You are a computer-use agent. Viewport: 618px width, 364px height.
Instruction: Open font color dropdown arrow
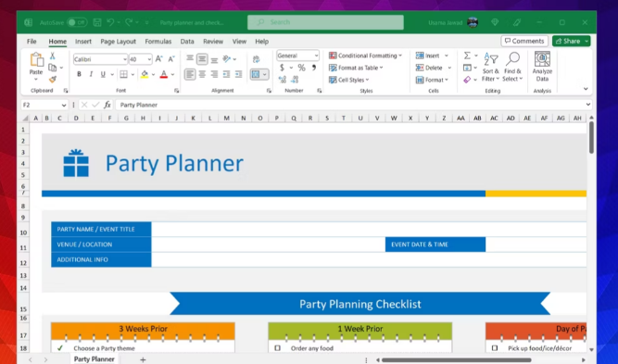(172, 74)
